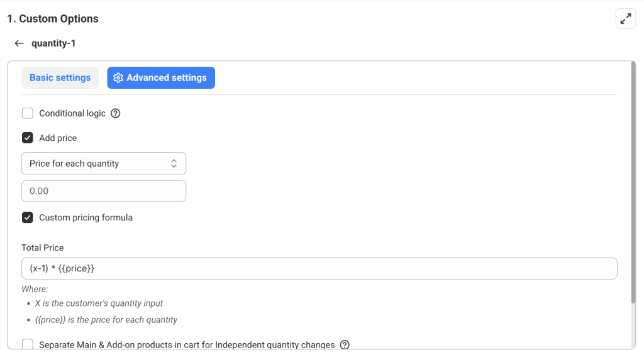
Task: Click the vertical scrollbar of settings panel
Action: (633, 183)
